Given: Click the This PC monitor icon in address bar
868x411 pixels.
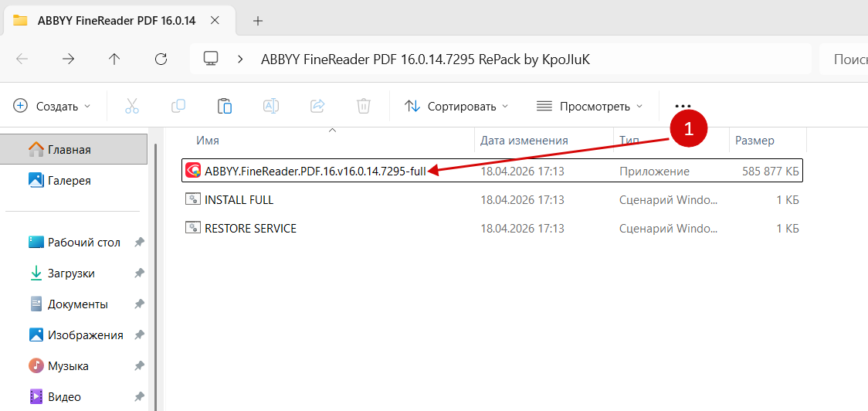Looking at the screenshot, I should pyautogui.click(x=210, y=59).
